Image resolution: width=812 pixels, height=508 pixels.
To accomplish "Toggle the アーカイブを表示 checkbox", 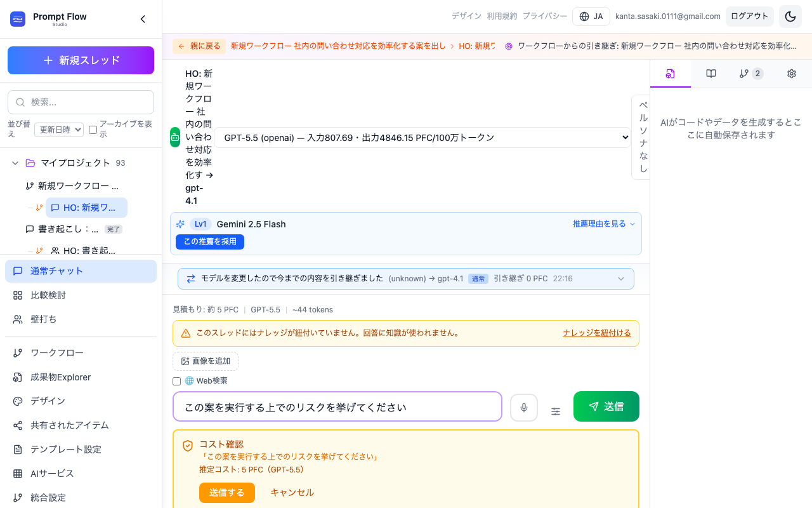I will coord(93,130).
